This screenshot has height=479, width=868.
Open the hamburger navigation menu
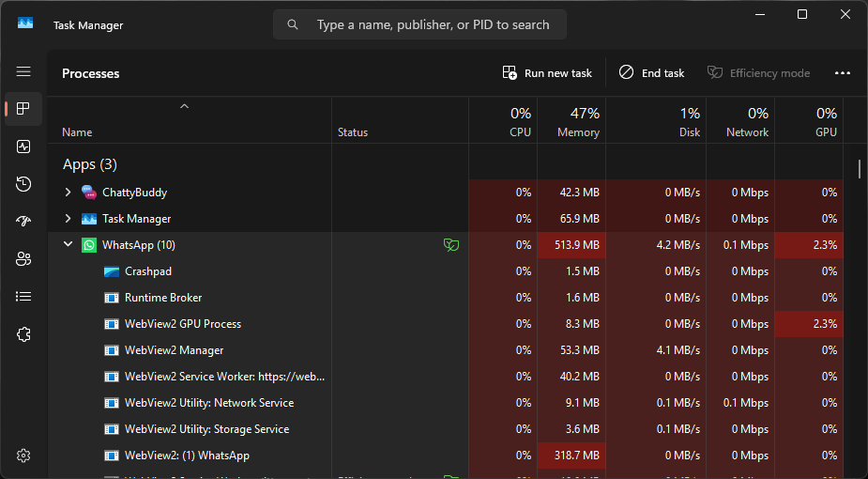point(23,71)
